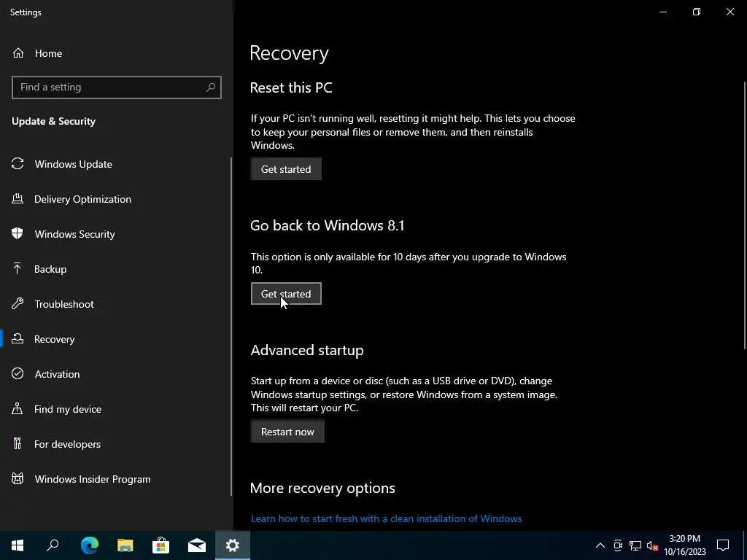Launch Microsoft Edge from taskbar

(x=89, y=545)
